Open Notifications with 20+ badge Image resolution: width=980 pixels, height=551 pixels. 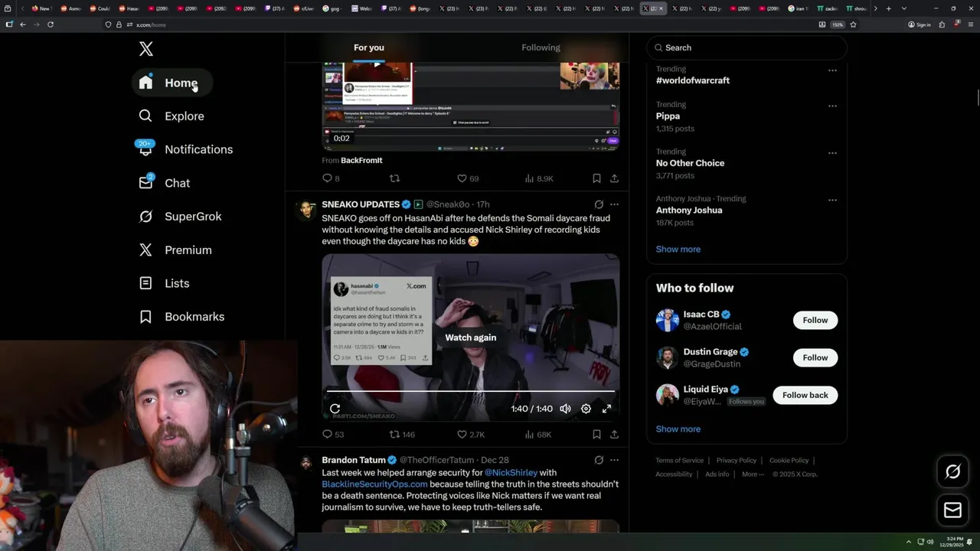click(185, 149)
